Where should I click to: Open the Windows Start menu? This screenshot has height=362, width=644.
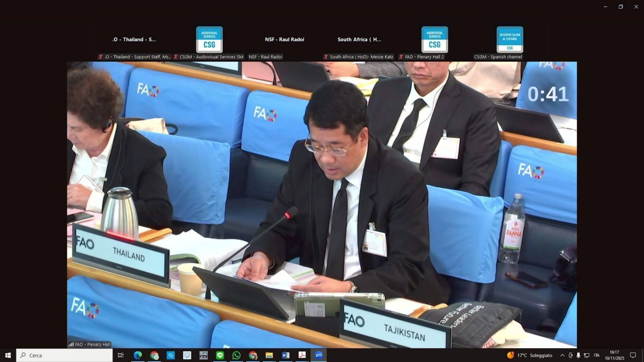(7, 355)
